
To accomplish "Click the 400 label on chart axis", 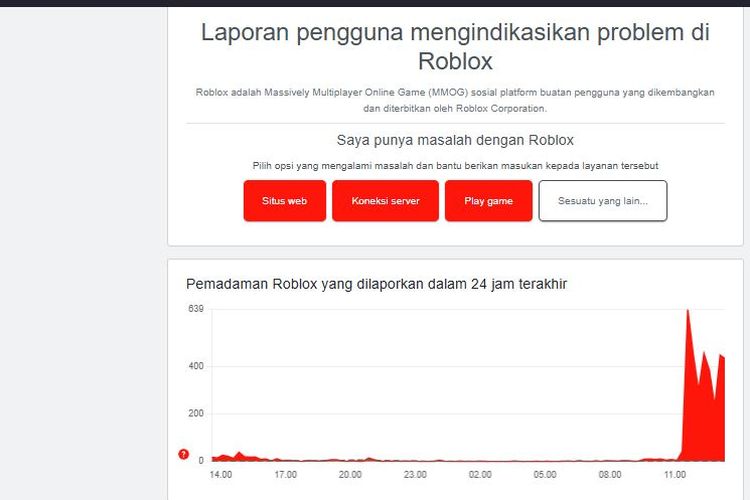I will point(196,366).
